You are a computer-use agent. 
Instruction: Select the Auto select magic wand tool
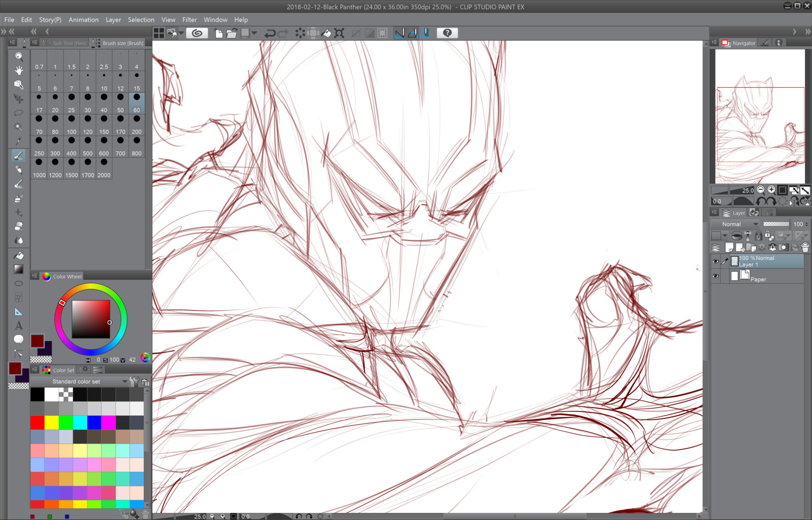(19, 127)
